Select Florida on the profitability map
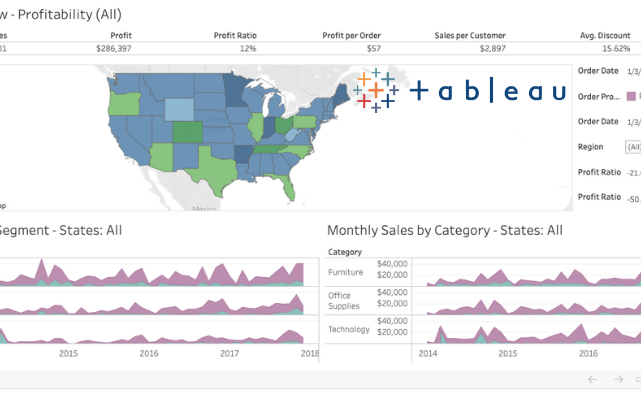 pos(286,186)
